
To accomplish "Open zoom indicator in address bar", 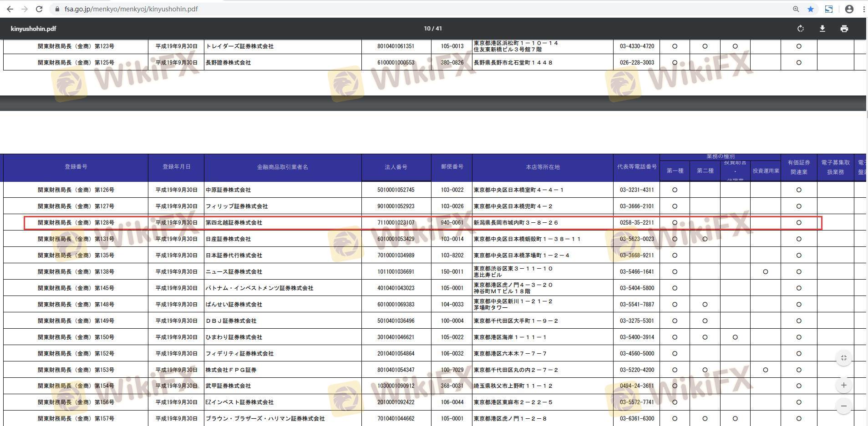I will [796, 9].
